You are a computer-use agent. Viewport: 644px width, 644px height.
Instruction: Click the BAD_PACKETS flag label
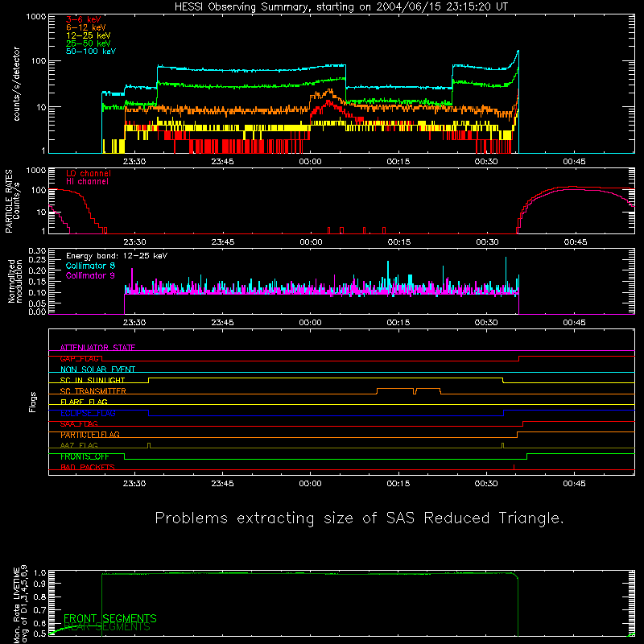pos(88,467)
